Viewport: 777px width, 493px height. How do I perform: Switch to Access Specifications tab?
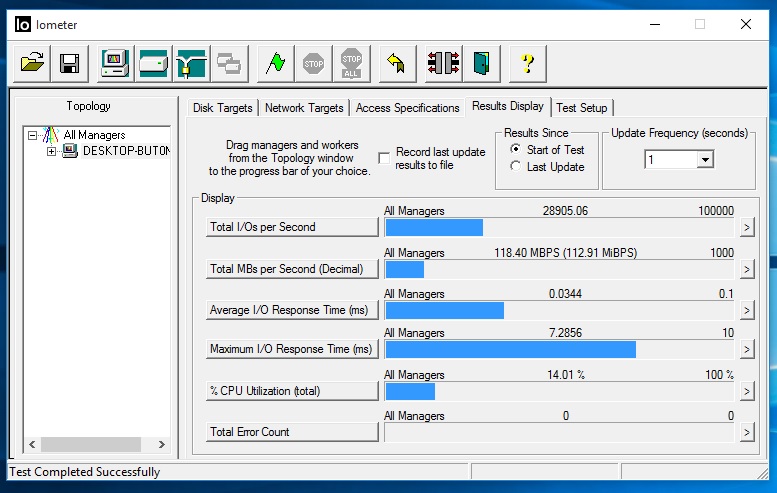click(x=407, y=108)
